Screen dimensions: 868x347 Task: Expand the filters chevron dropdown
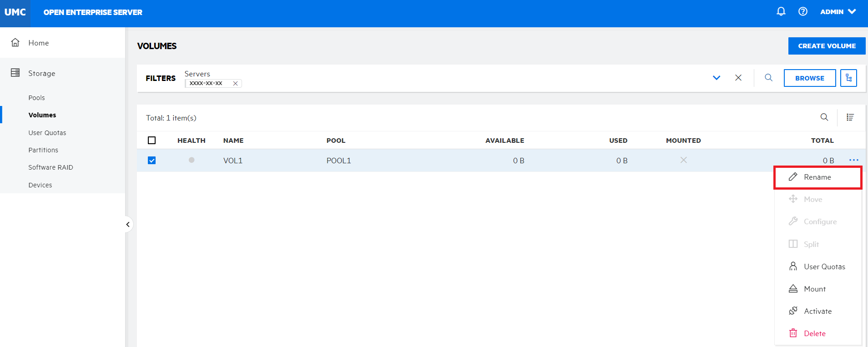[716, 78]
